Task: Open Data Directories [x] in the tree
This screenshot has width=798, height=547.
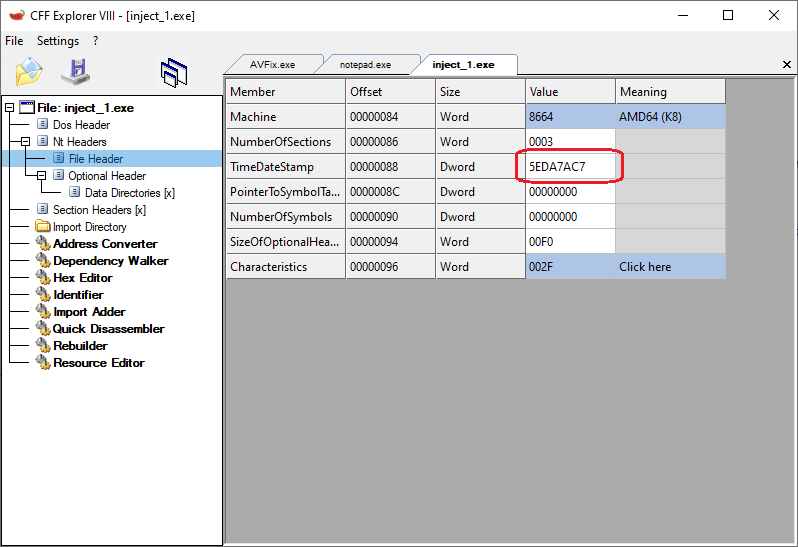Action: [130, 193]
